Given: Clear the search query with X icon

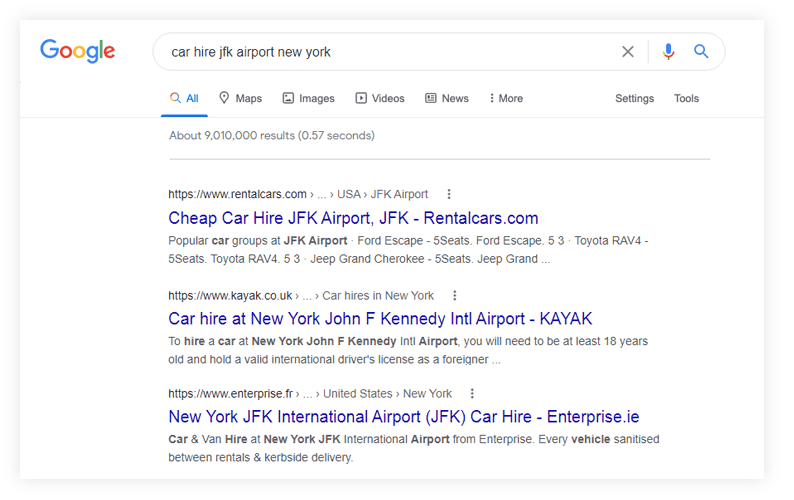Looking at the screenshot, I should pos(628,52).
